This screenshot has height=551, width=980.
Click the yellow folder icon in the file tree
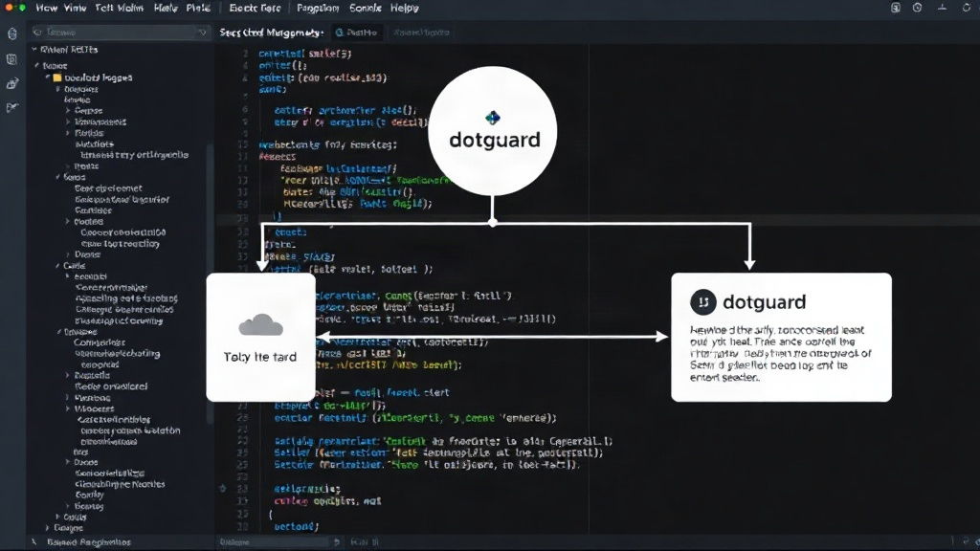(x=57, y=77)
